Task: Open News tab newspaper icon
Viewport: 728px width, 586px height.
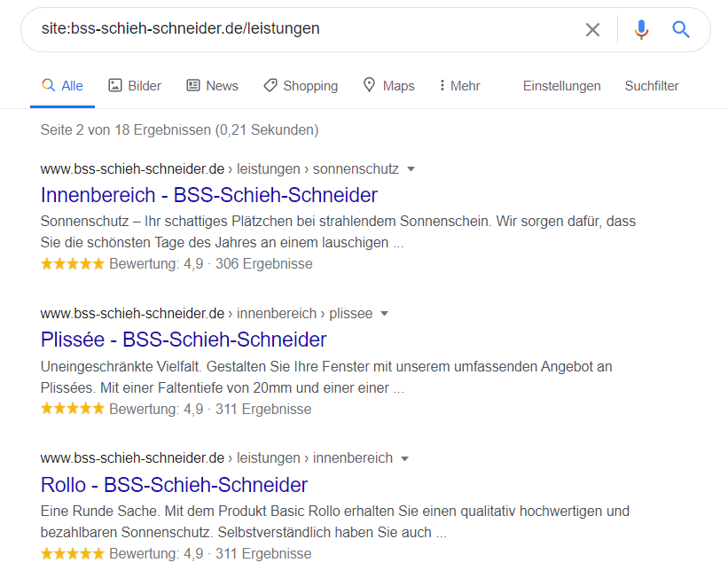Action: [193, 85]
